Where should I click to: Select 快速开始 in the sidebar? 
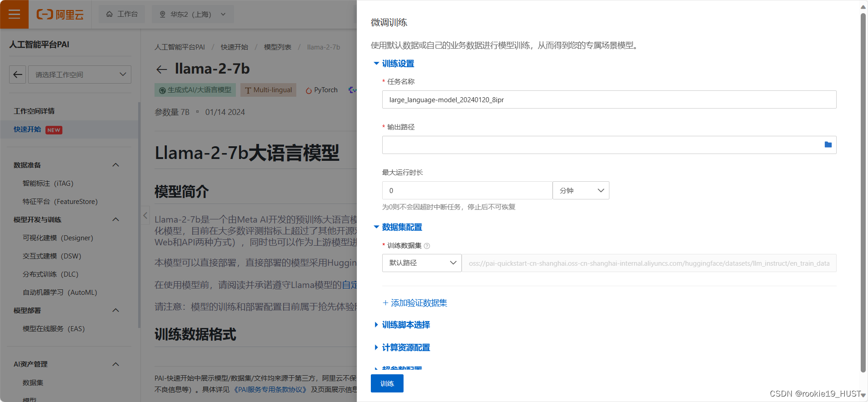27,129
